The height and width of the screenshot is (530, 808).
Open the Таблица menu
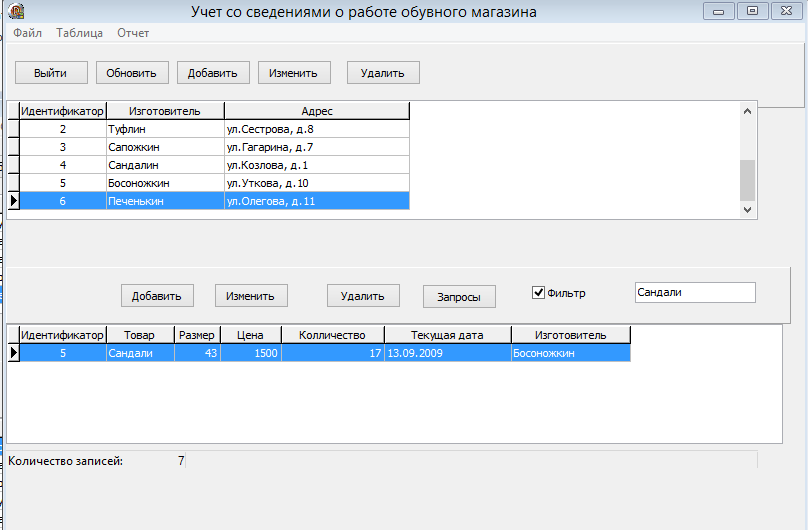[x=79, y=33]
